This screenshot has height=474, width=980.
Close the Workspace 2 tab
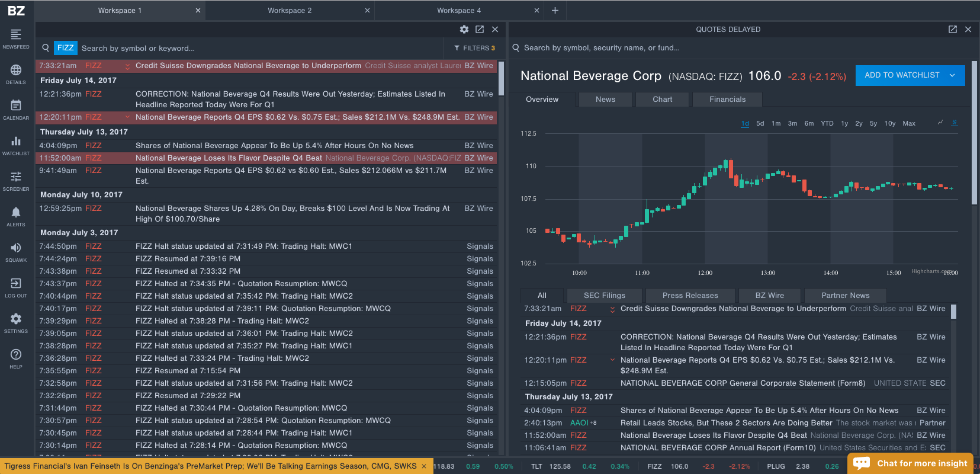367,11
